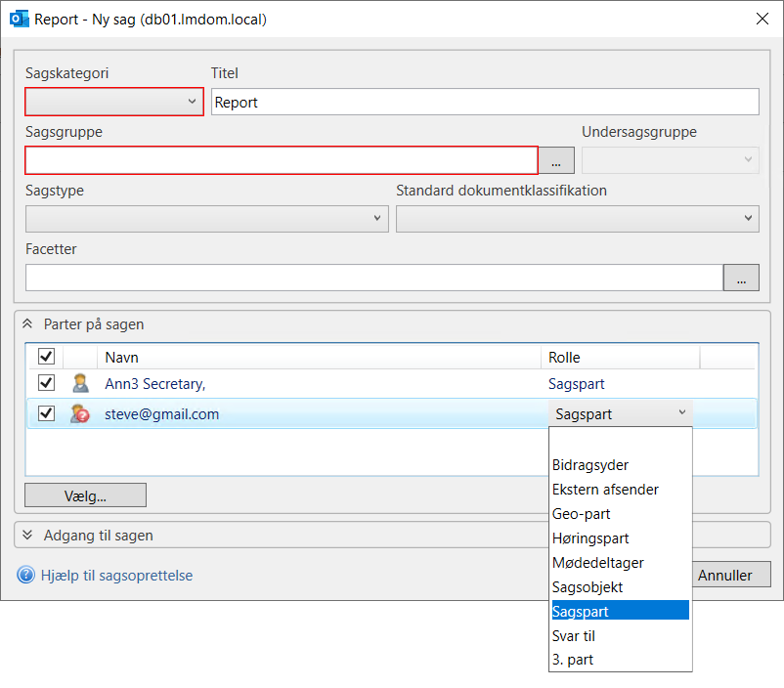
Task: Pick the 3. part role option
Action: 573,660
